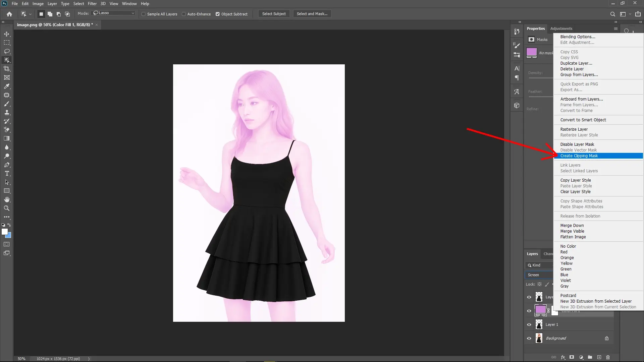
Task: Click the Delete layer trash icon
Action: pos(608,357)
